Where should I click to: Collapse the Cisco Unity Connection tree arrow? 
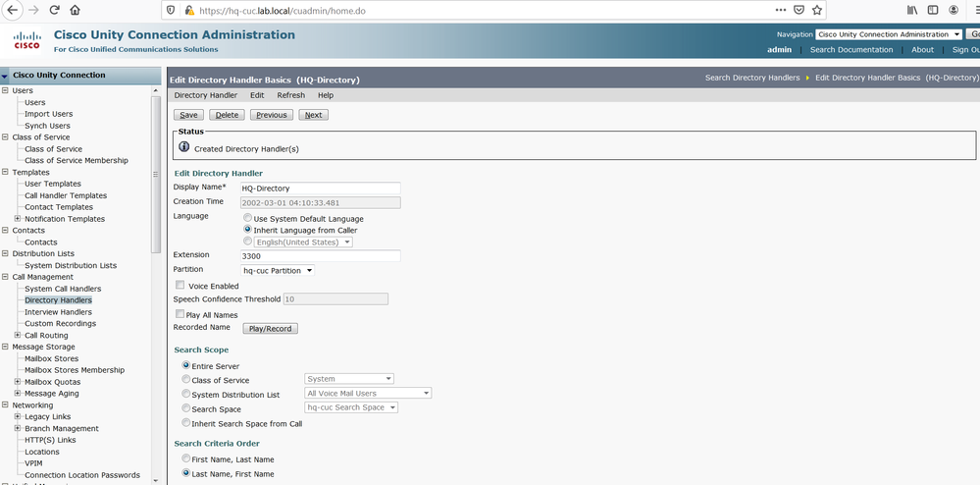(x=5, y=76)
